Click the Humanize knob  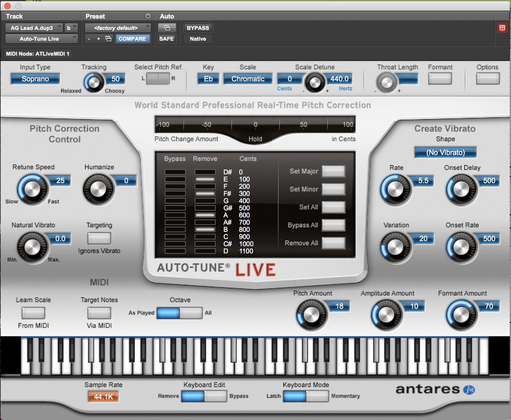[98, 189]
